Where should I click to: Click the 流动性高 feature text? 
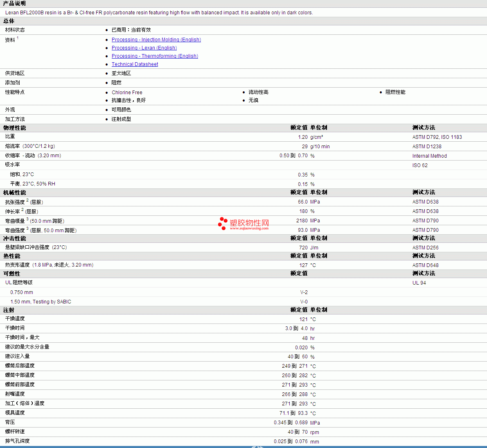coord(258,92)
